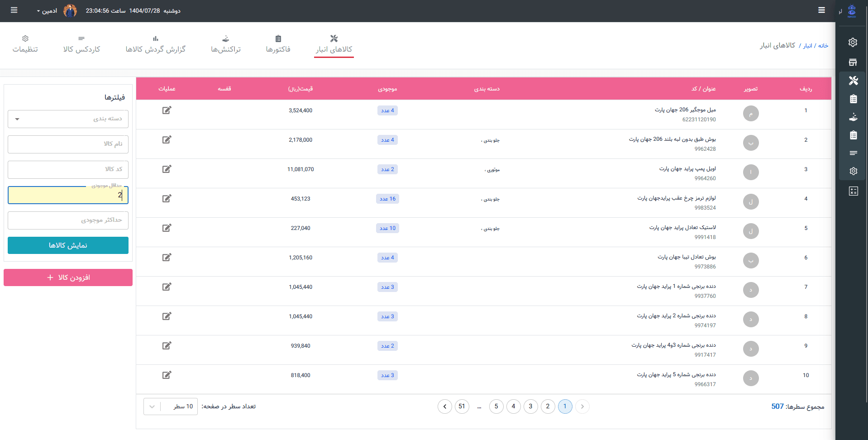Toggle the hamburger menu at top left
This screenshot has width=868, height=440.
[x=14, y=10]
